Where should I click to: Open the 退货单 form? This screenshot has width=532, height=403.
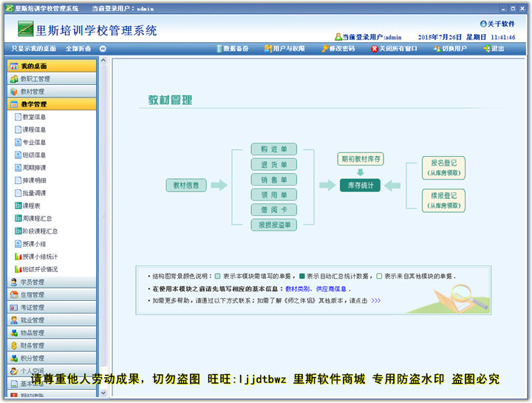coord(274,165)
